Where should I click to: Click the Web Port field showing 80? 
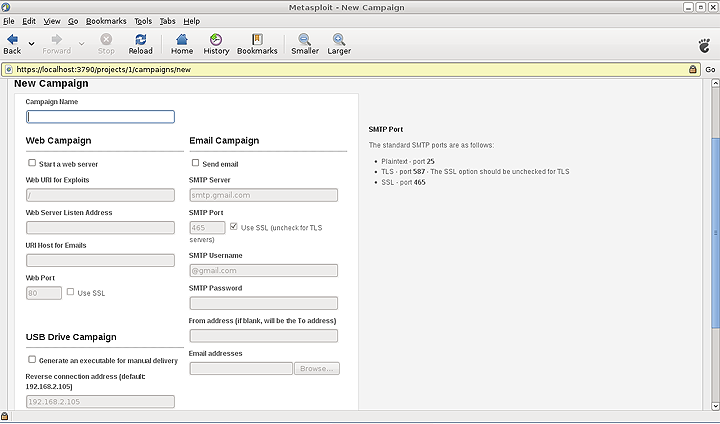point(44,293)
